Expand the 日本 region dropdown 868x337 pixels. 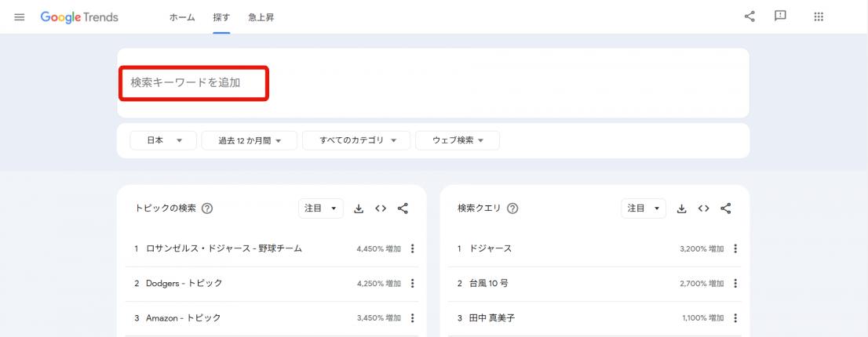(x=162, y=140)
